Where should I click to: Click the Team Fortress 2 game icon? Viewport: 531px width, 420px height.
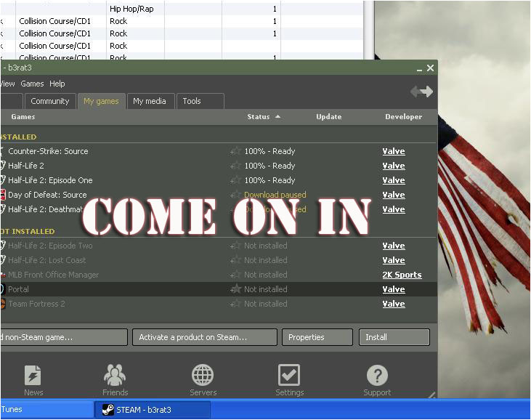[3, 304]
